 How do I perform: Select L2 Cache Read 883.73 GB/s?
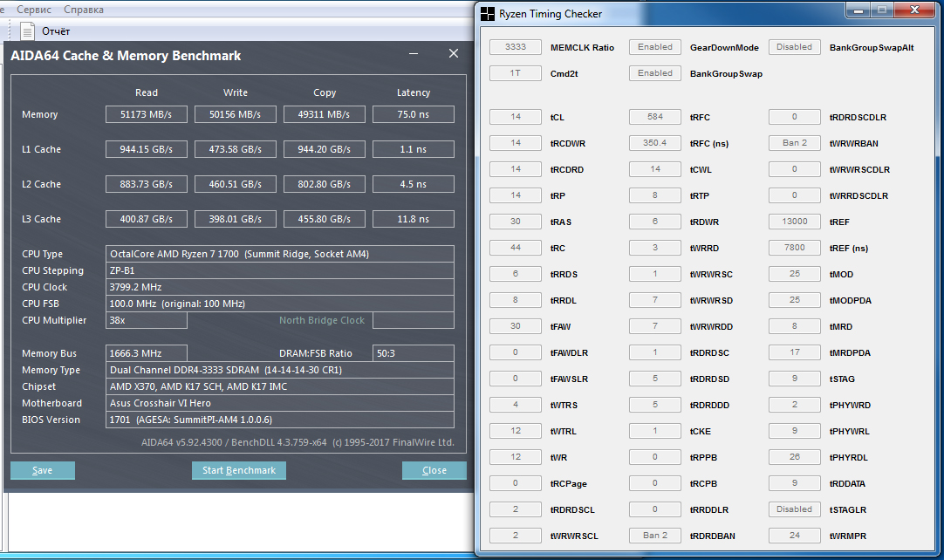147,184
